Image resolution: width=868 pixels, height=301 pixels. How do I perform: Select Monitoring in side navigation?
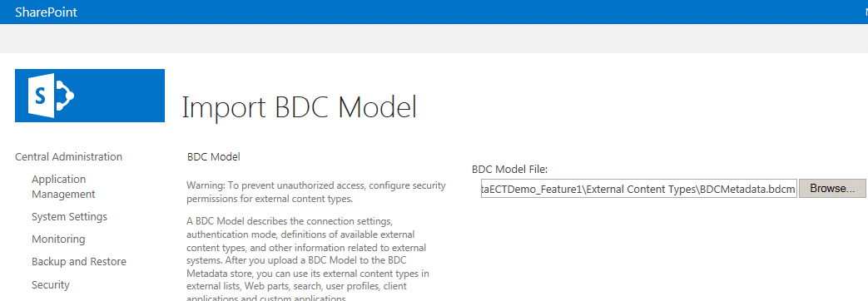tap(58, 239)
